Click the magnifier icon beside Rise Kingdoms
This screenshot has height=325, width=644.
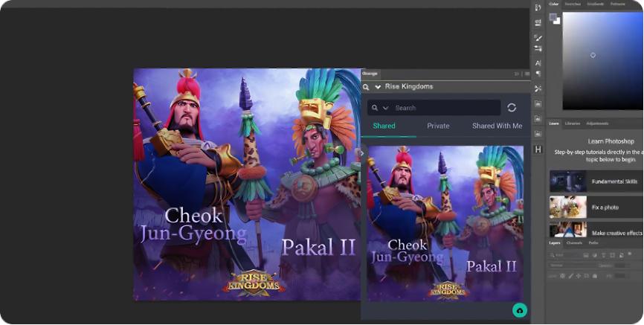(x=366, y=87)
